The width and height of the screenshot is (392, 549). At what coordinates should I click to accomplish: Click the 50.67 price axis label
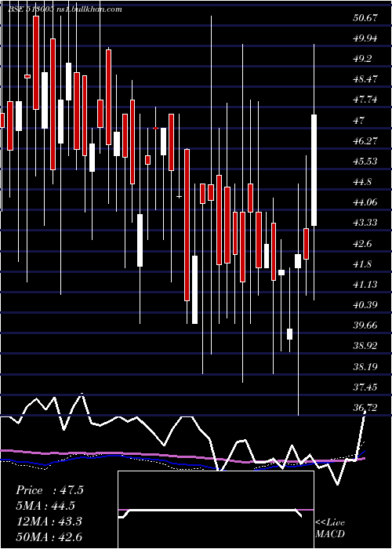pyautogui.click(x=365, y=18)
